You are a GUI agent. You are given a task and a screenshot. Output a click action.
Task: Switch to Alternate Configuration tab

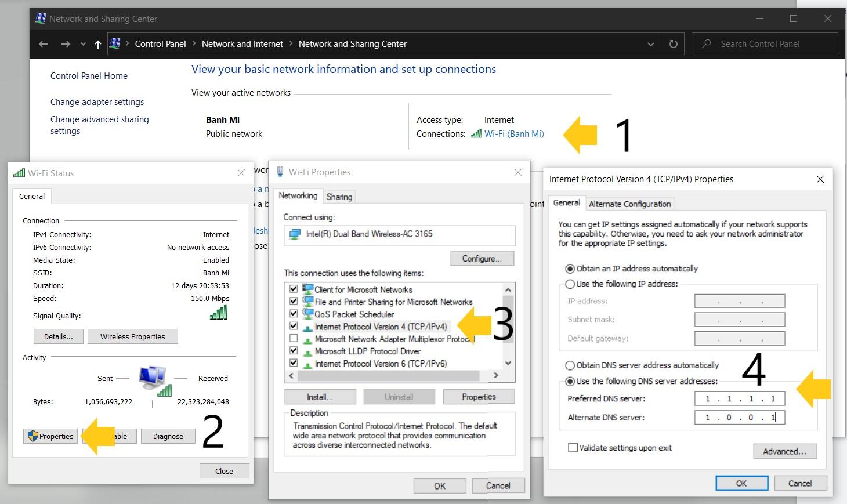pos(629,204)
